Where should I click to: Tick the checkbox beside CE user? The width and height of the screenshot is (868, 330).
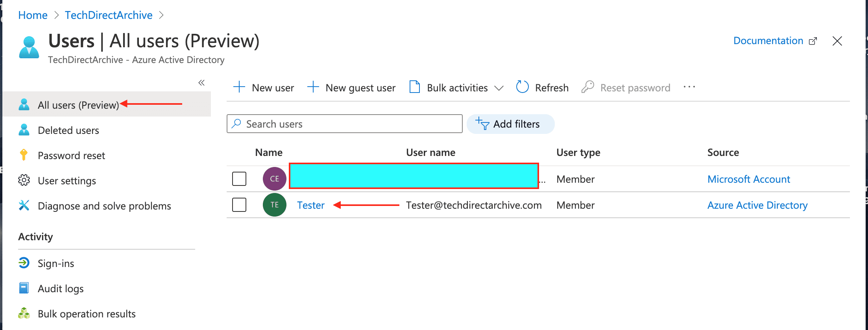pyautogui.click(x=239, y=179)
